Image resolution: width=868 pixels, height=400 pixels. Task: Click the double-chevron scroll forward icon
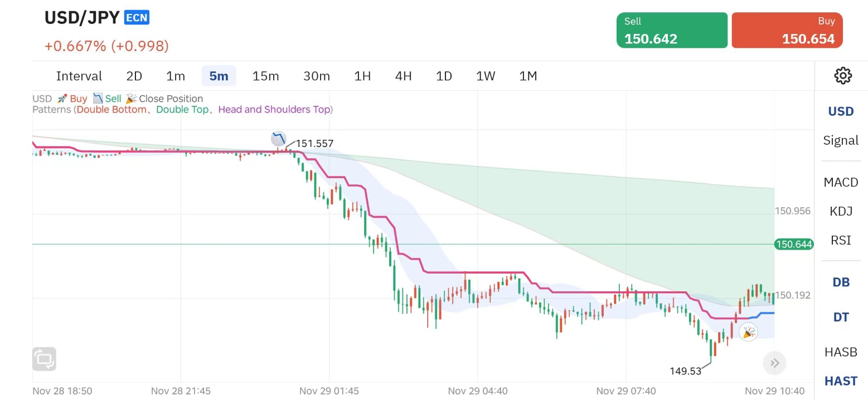(774, 363)
